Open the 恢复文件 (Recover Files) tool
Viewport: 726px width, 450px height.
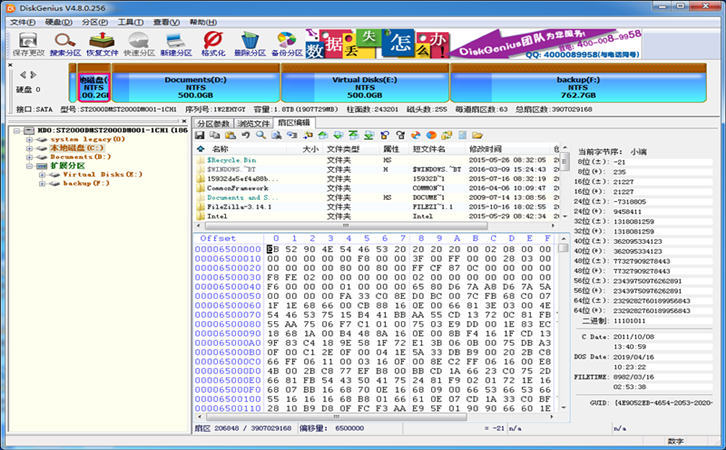pos(102,41)
